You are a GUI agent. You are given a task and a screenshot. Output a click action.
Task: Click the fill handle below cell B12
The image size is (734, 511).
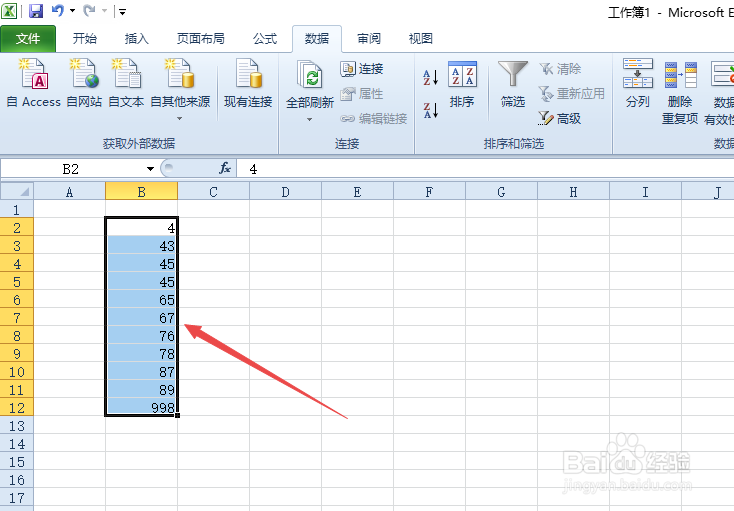pyautogui.click(x=177, y=415)
